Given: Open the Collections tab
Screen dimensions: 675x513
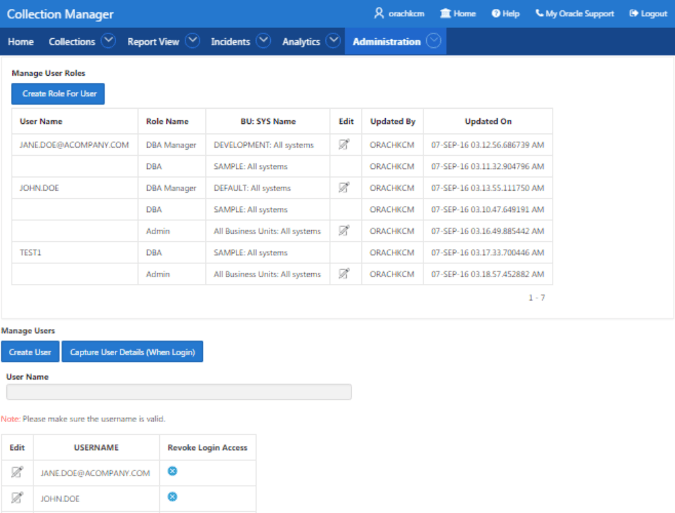Looking at the screenshot, I should pos(72,42).
